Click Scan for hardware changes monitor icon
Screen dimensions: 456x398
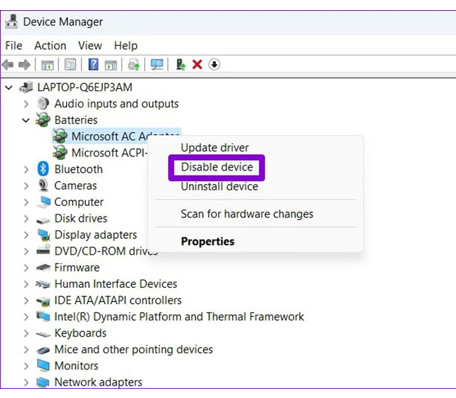click(x=157, y=65)
